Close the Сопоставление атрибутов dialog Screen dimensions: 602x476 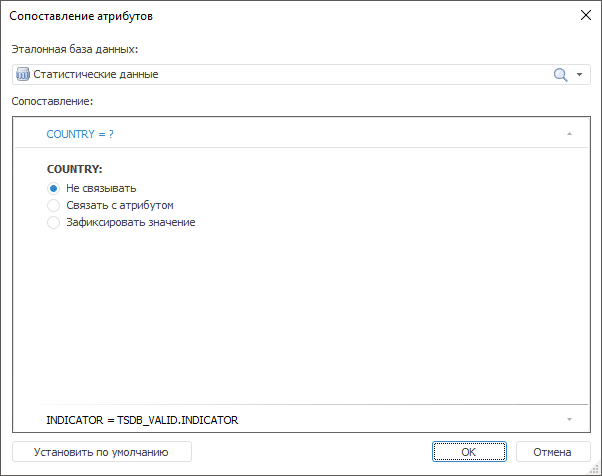(x=585, y=16)
